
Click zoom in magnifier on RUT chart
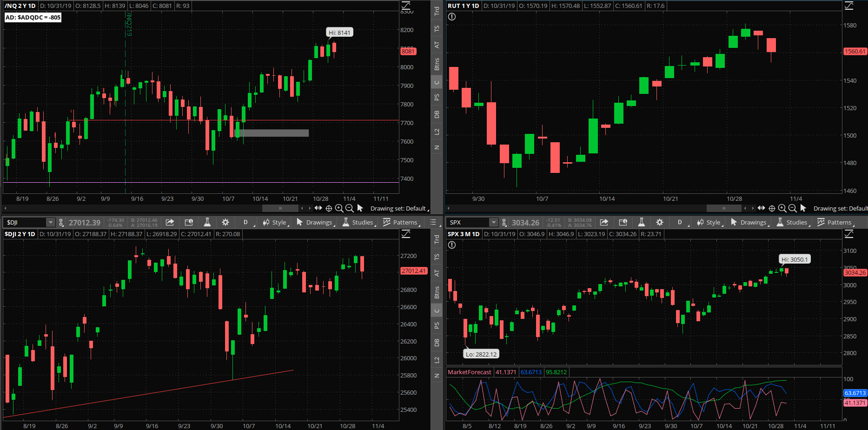[782, 208]
